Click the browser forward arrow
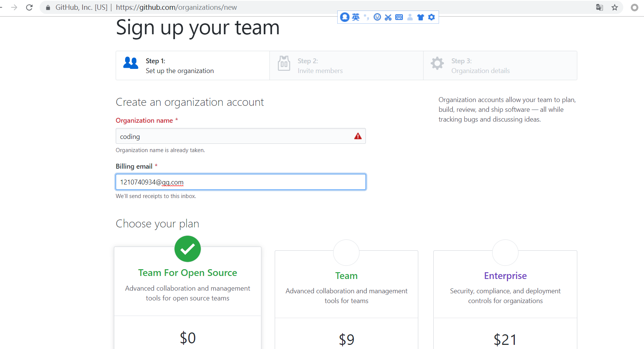 (x=14, y=8)
